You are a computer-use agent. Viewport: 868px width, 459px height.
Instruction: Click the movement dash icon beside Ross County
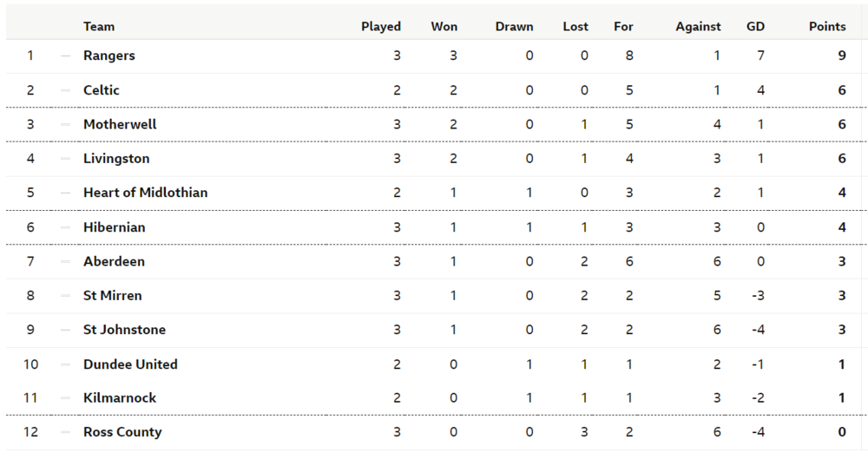pyautogui.click(x=65, y=432)
